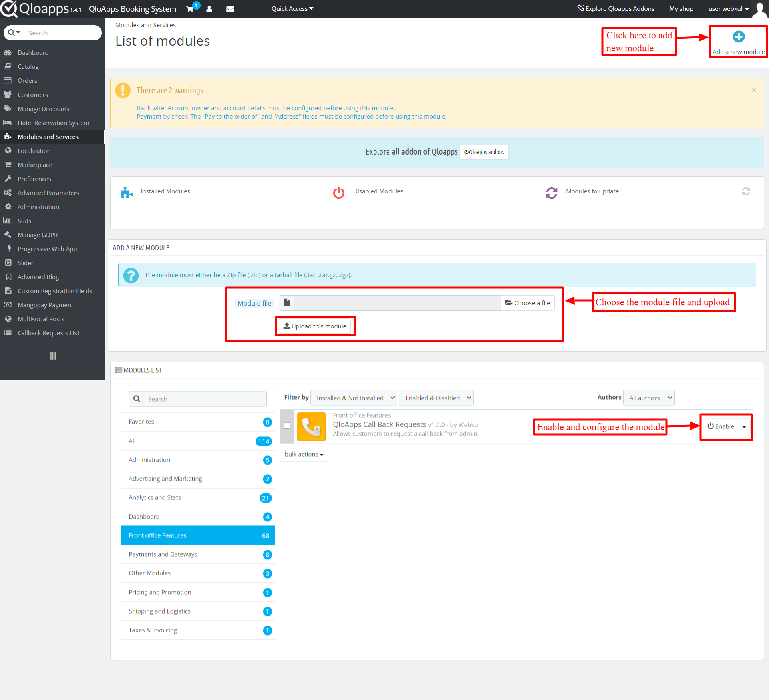Expand the caret next to Enable button
Viewport: 769px width, 700px height.
tap(744, 427)
